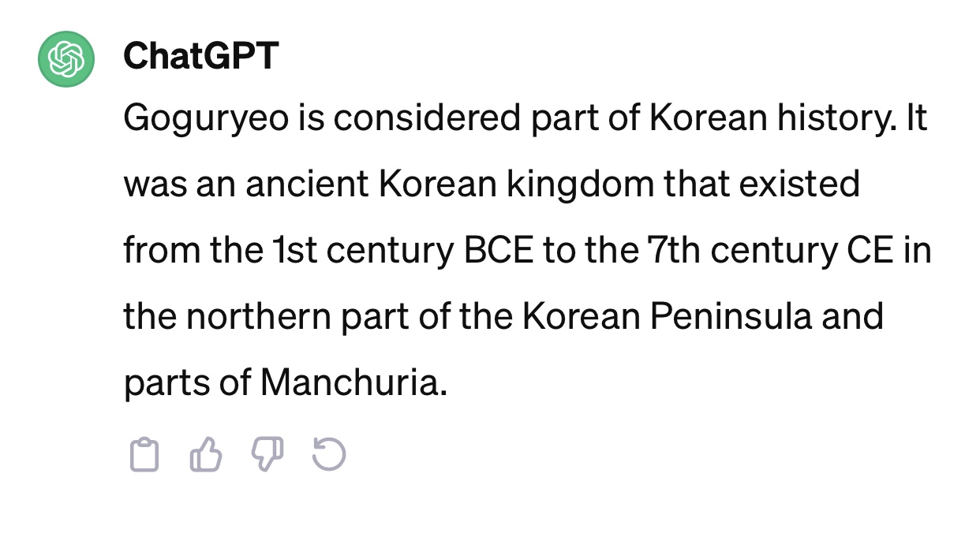Click the bold ChatGPT sender name
Image resolution: width=980 pixels, height=537 pixels.
[x=200, y=56]
